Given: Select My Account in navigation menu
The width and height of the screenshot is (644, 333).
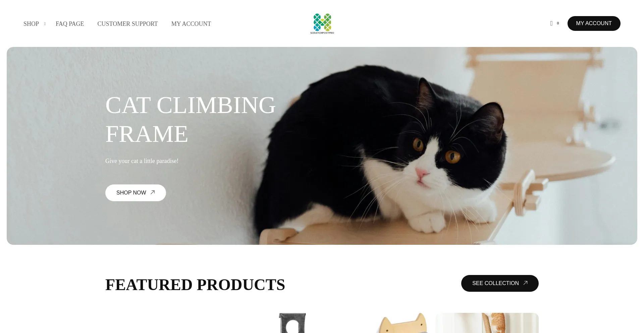Looking at the screenshot, I should (191, 24).
